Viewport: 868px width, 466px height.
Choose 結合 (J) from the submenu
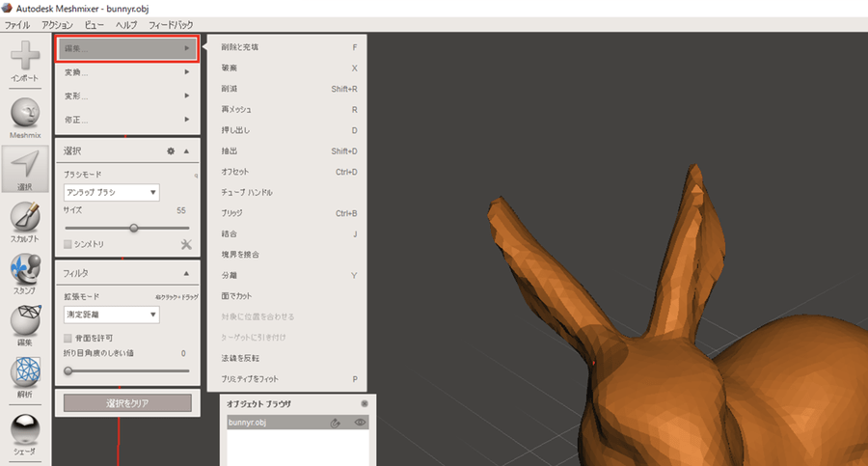[286, 234]
